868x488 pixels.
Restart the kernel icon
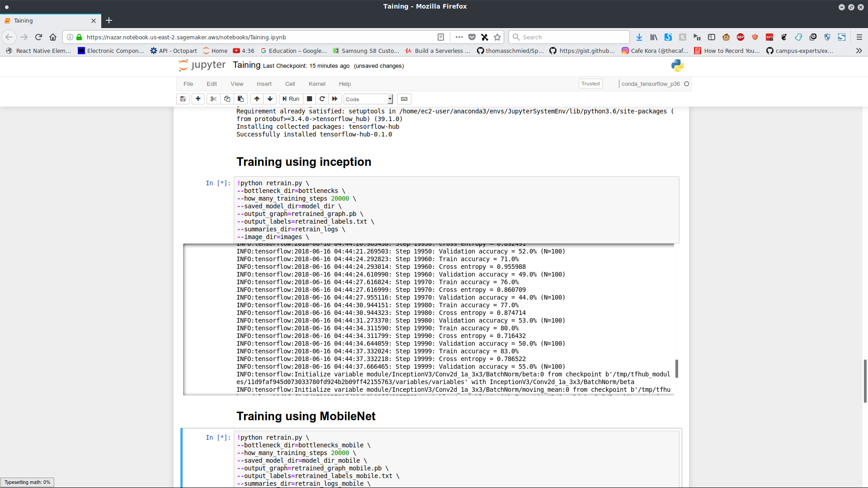[322, 99]
